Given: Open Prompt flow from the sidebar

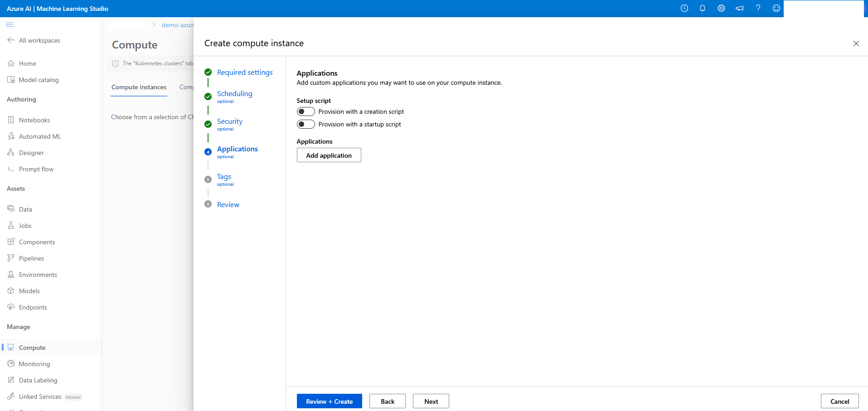Looking at the screenshot, I should point(36,169).
